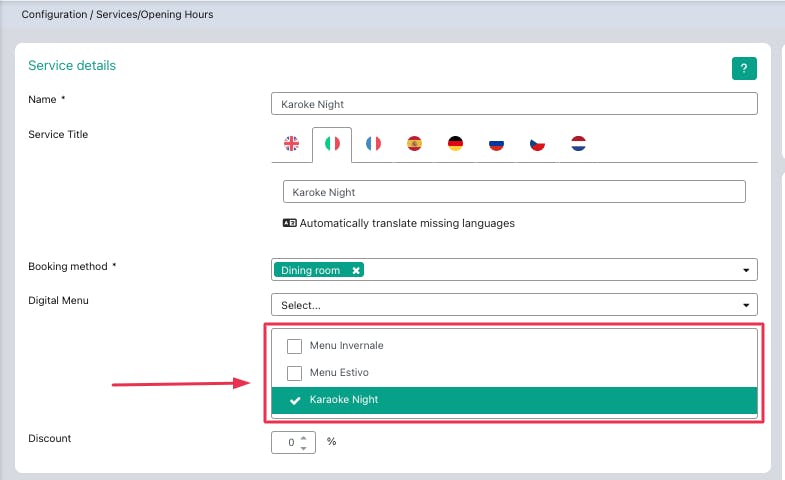Click the German flag icon
Image resolution: width=785 pixels, height=480 pixels.
click(x=455, y=144)
